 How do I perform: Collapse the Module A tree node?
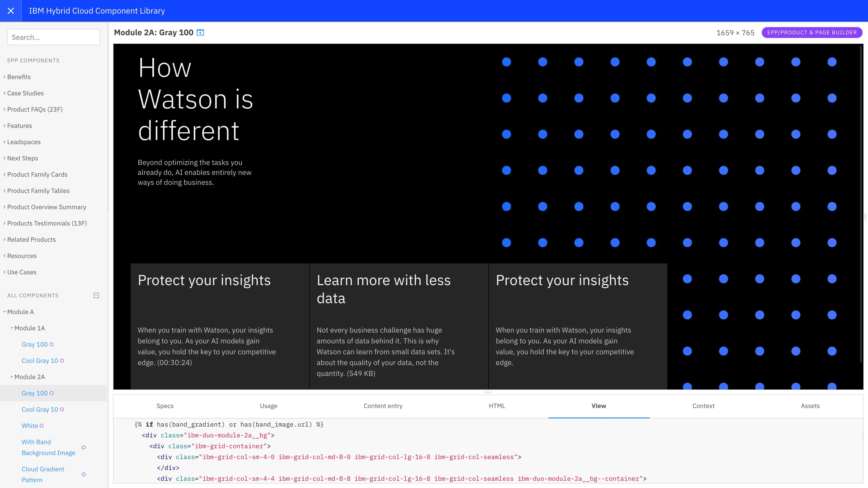click(20, 312)
